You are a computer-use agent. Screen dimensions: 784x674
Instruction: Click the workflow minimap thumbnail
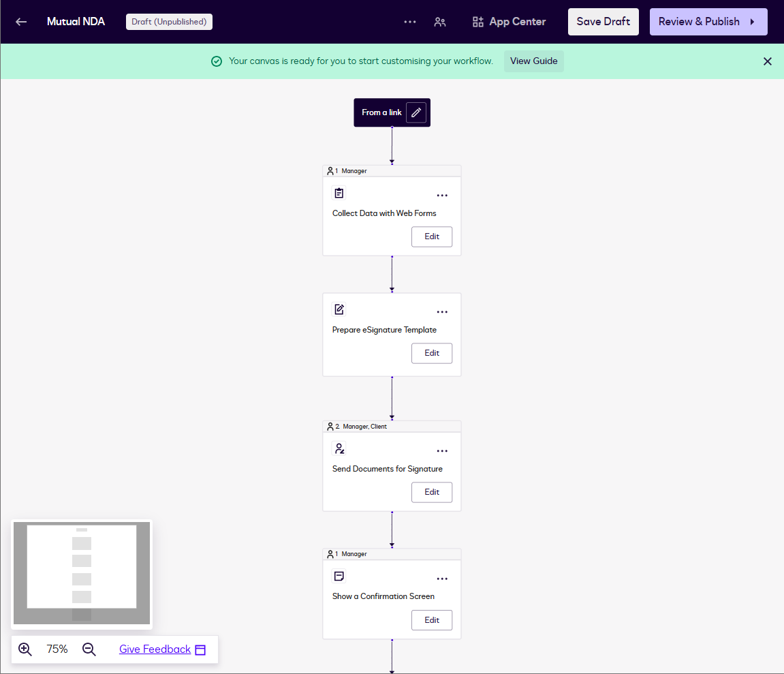click(x=82, y=574)
